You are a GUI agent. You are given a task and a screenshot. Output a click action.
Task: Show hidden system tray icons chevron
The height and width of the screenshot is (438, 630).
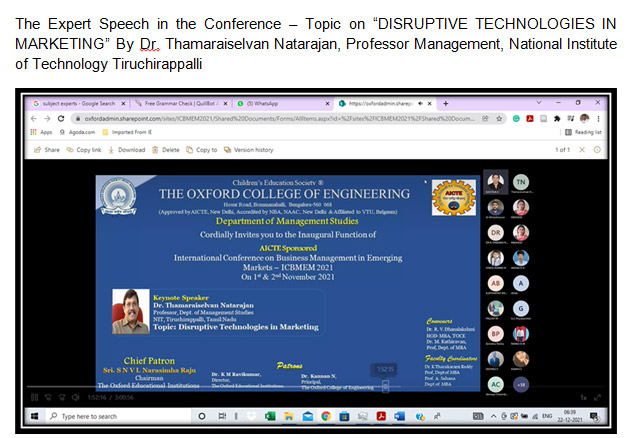click(493, 416)
